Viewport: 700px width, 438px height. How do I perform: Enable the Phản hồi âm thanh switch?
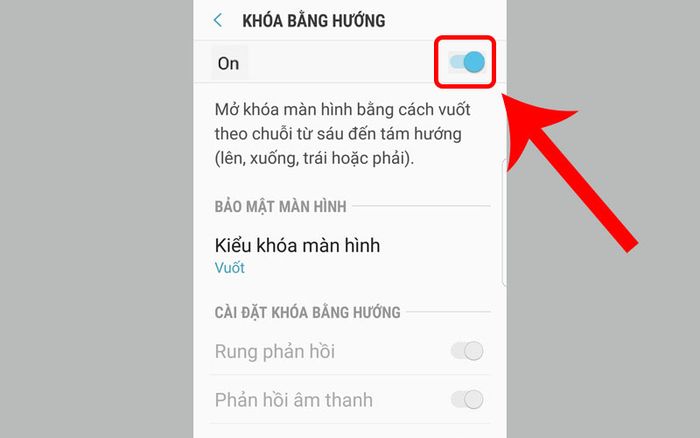coord(467,399)
